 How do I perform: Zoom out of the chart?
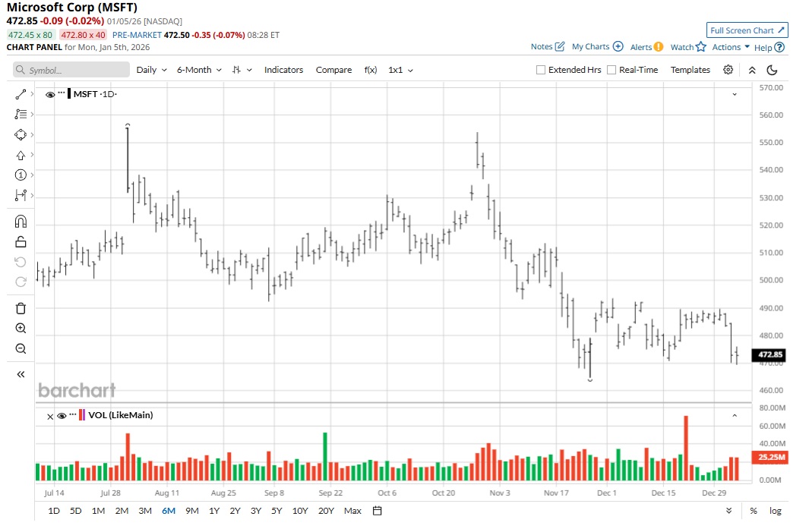click(x=21, y=348)
